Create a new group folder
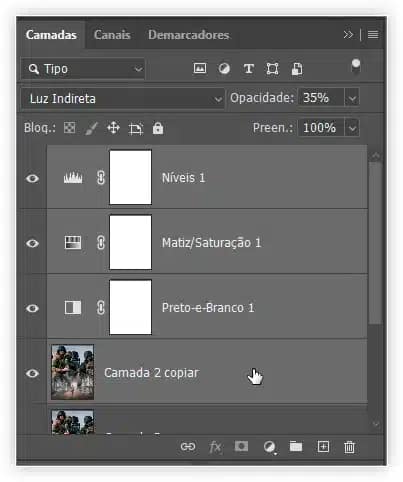403x482 pixels. tap(296, 446)
